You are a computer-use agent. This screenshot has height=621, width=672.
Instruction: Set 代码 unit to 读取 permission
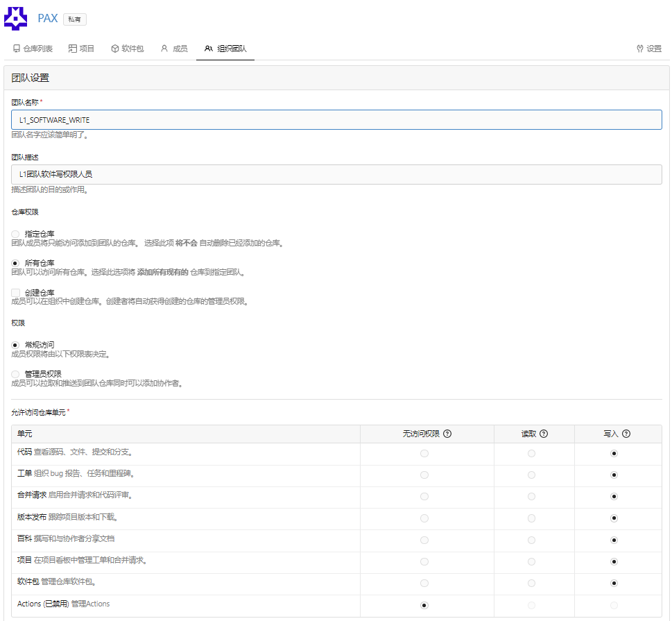[x=531, y=453]
